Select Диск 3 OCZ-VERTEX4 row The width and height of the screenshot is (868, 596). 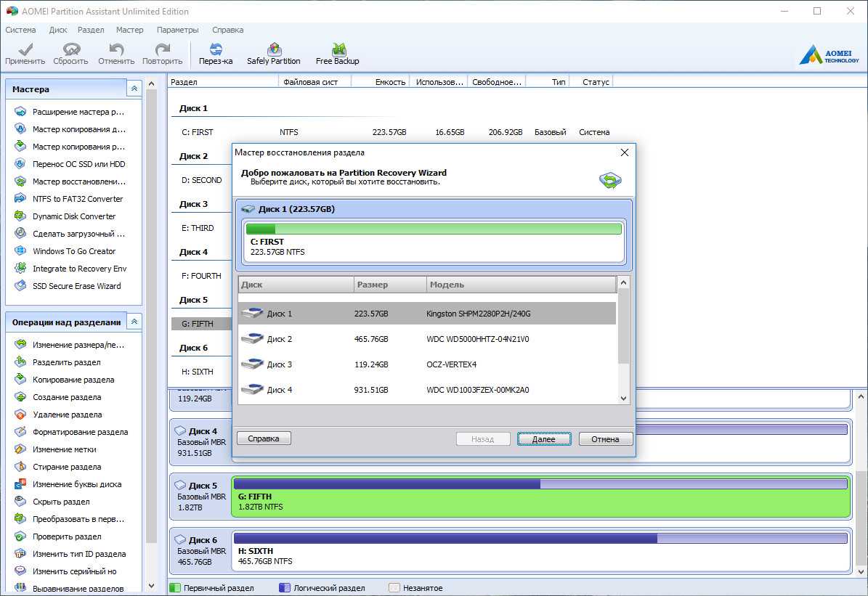[x=427, y=364]
